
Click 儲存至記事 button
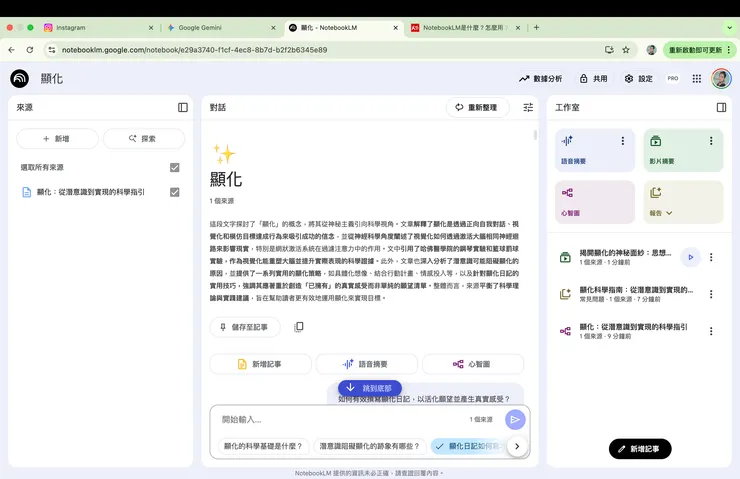pos(244,327)
